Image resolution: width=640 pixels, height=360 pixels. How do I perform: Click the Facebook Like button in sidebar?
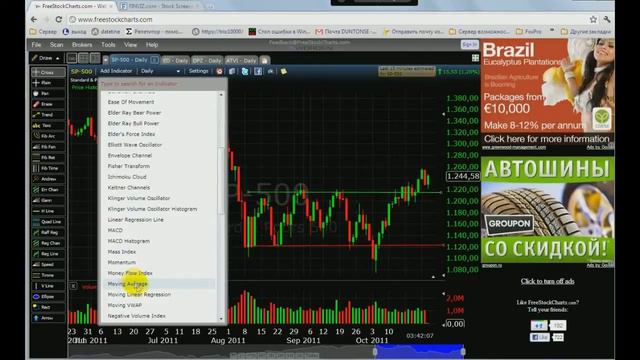pyautogui.click(x=540, y=338)
